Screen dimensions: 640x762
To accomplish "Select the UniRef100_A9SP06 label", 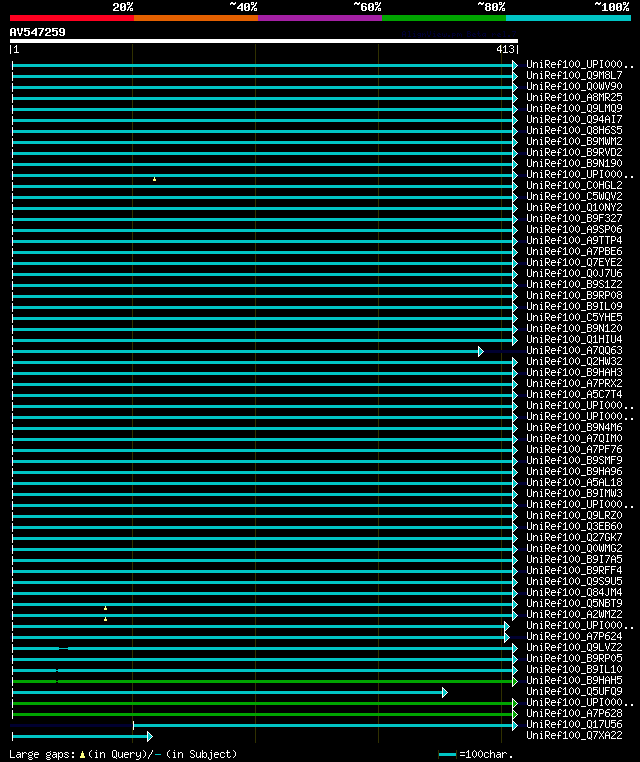I will 574,229.
